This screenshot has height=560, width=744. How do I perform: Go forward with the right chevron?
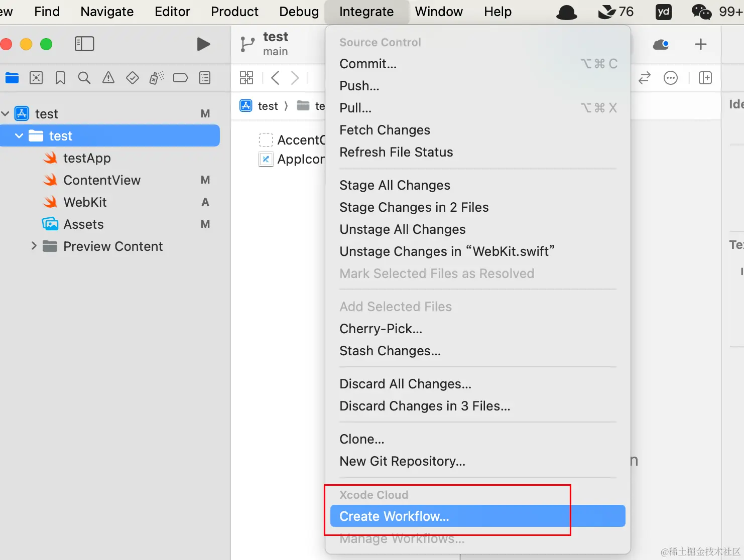[295, 78]
